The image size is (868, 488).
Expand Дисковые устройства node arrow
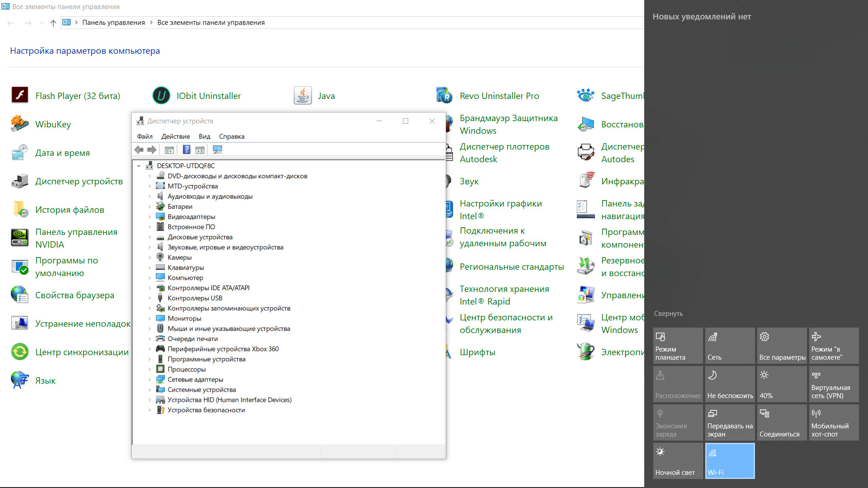(150, 237)
